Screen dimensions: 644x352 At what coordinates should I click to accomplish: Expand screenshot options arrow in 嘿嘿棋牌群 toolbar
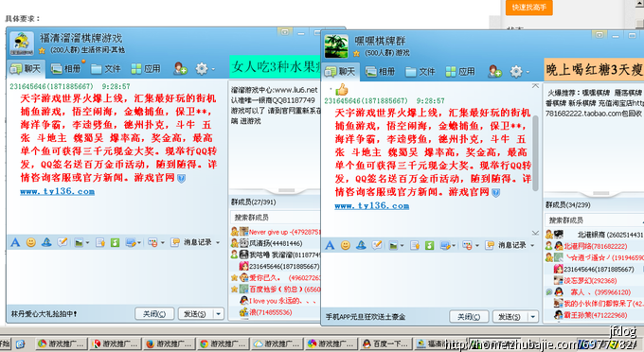click(x=454, y=246)
